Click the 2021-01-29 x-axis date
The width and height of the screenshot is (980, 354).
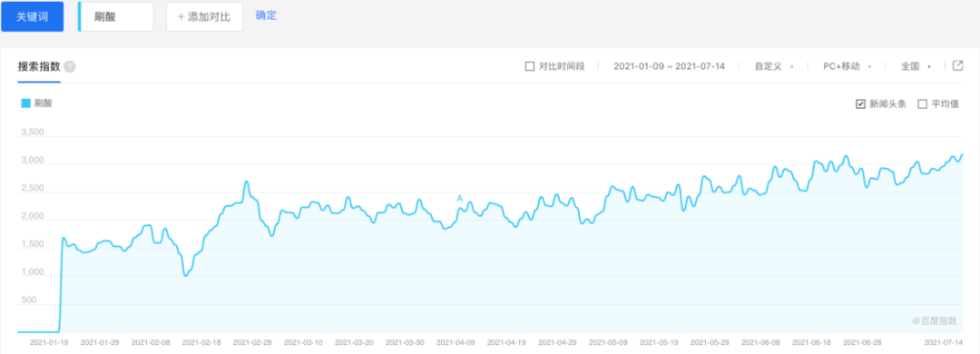click(100, 343)
